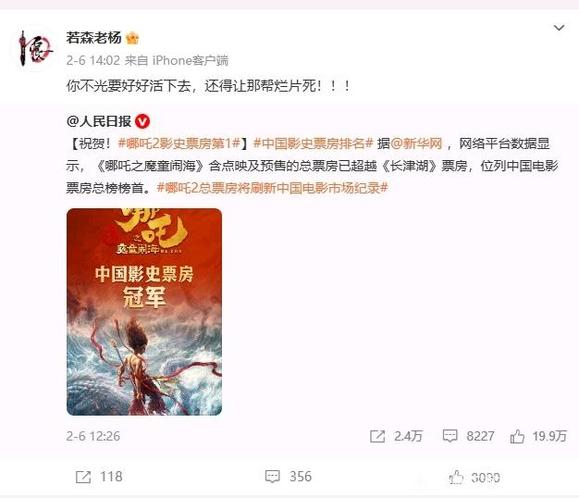The height and width of the screenshot is (498, 579).
Task: Open hashtag #中国影史票房排名#
Action: [x=314, y=143]
